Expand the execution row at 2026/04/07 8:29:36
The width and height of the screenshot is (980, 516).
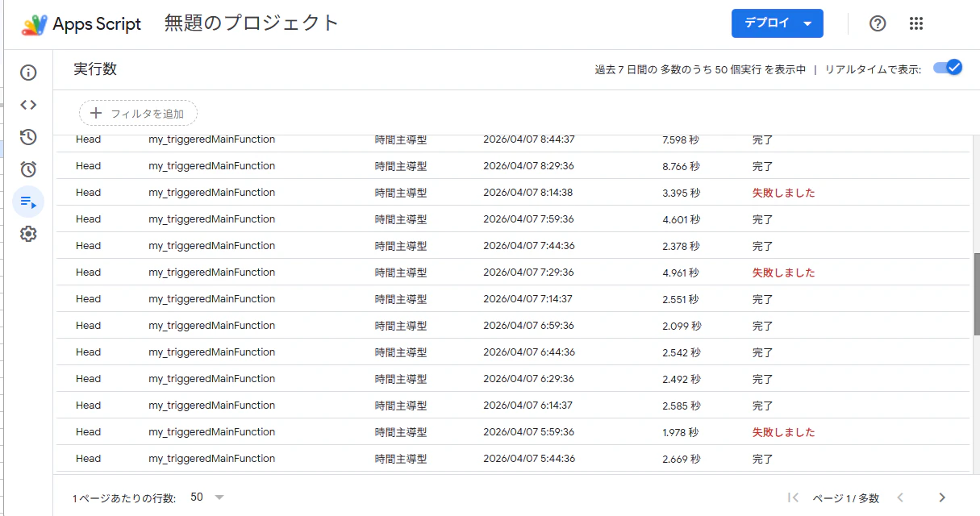tap(513, 166)
